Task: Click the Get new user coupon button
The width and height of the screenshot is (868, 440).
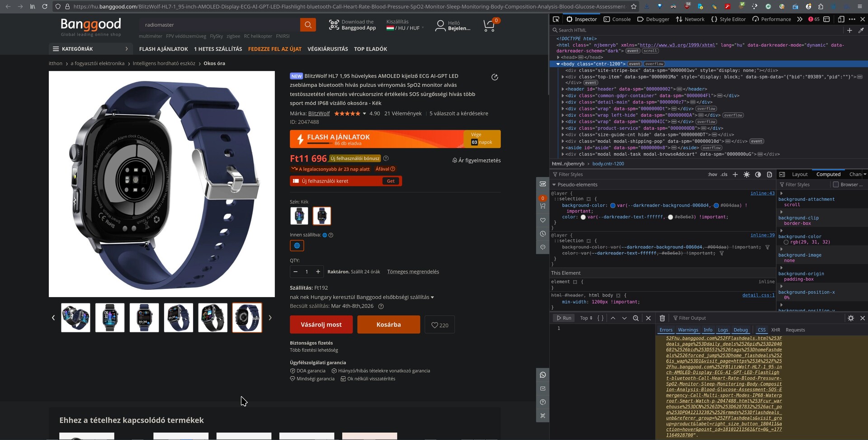Action: click(x=391, y=181)
